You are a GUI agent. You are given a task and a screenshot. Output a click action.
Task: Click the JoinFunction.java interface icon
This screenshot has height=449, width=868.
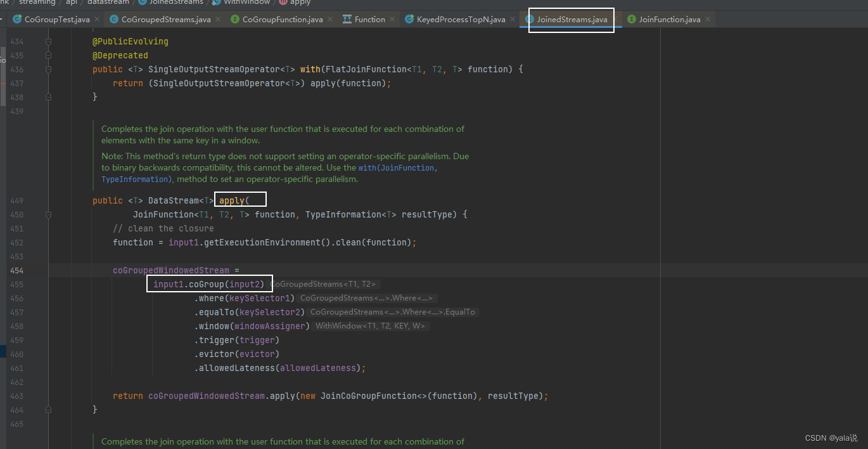pyautogui.click(x=632, y=20)
